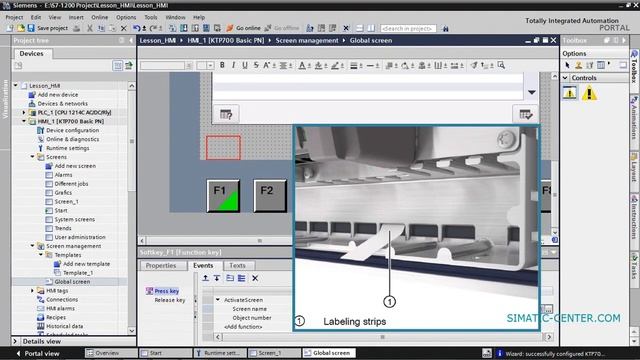Select the Press key event
Viewport: 640px width, 360px height.
pos(162,291)
